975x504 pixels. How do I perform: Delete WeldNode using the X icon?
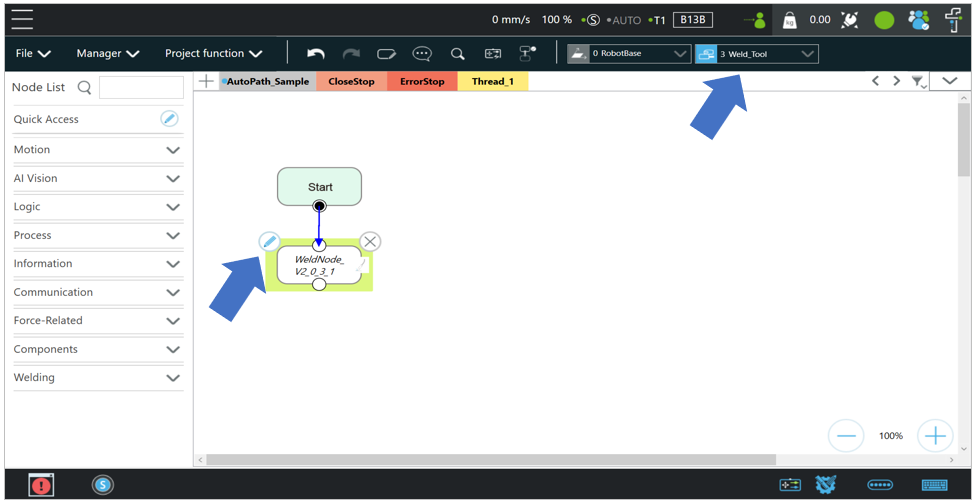370,241
